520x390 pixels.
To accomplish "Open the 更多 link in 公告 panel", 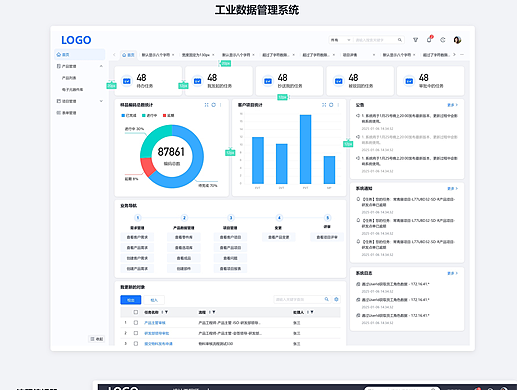I will (452, 105).
